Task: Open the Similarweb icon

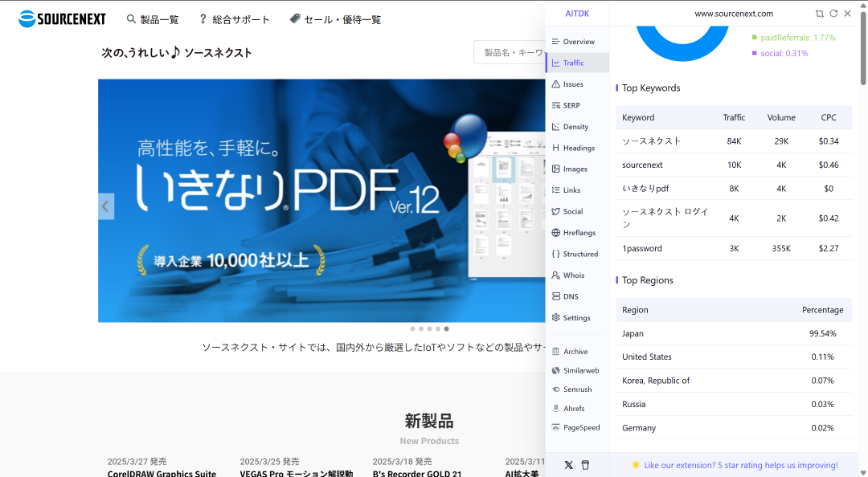Action: click(x=556, y=370)
